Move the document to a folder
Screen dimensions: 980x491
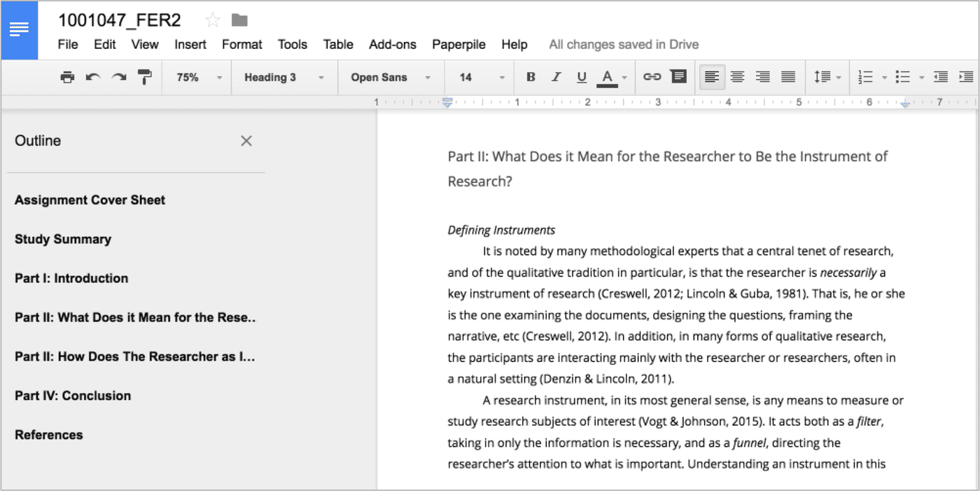[x=239, y=20]
